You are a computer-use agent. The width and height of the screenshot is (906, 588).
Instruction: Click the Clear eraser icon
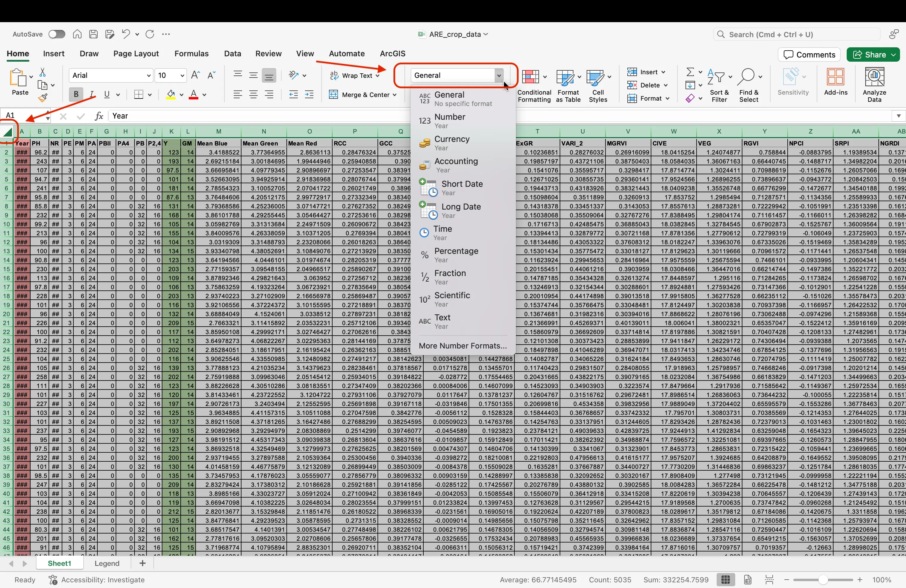[690, 98]
